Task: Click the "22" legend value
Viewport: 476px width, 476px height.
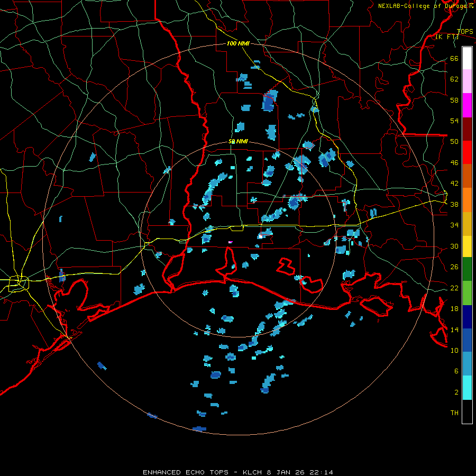Action: [454, 288]
